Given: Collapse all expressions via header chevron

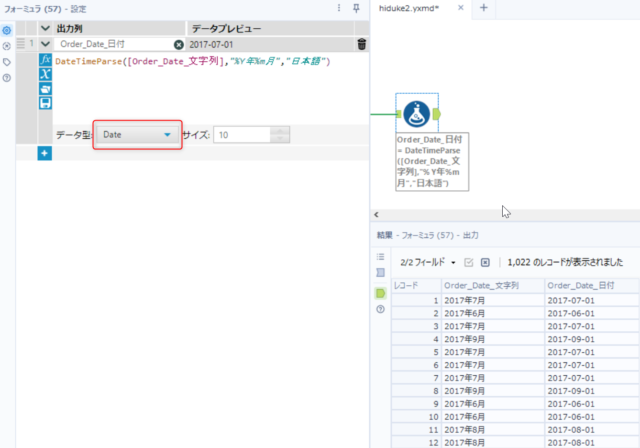Looking at the screenshot, I should coord(45,28).
